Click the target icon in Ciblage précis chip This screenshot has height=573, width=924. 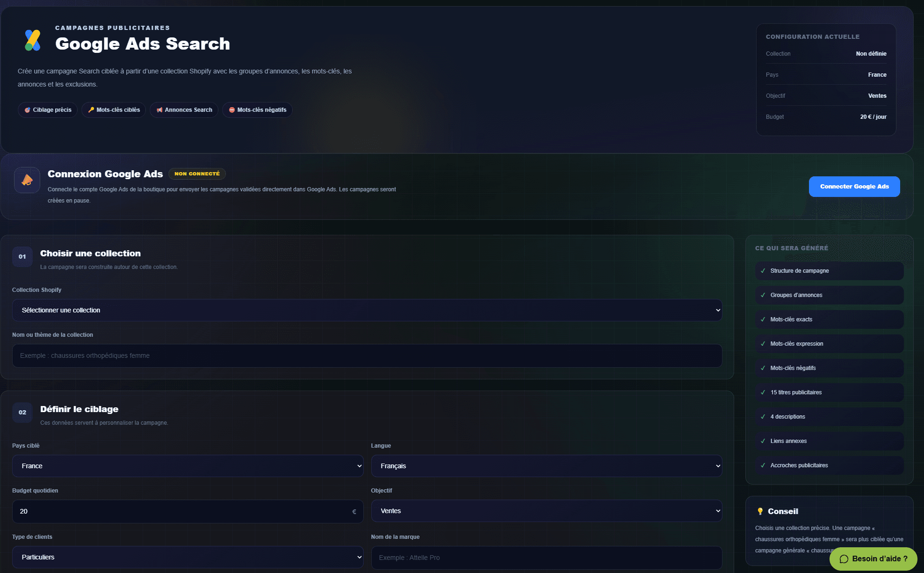point(28,110)
